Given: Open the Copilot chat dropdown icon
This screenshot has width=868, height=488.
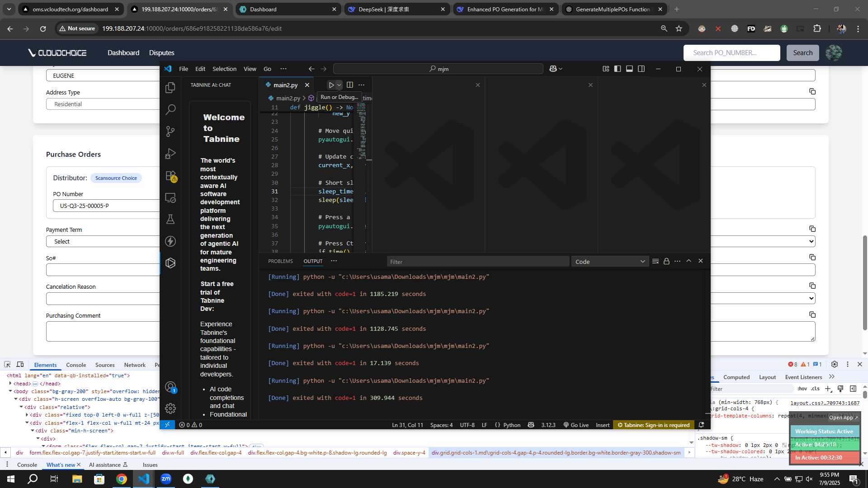Looking at the screenshot, I should pyautogui.click(x=556, y=69).
